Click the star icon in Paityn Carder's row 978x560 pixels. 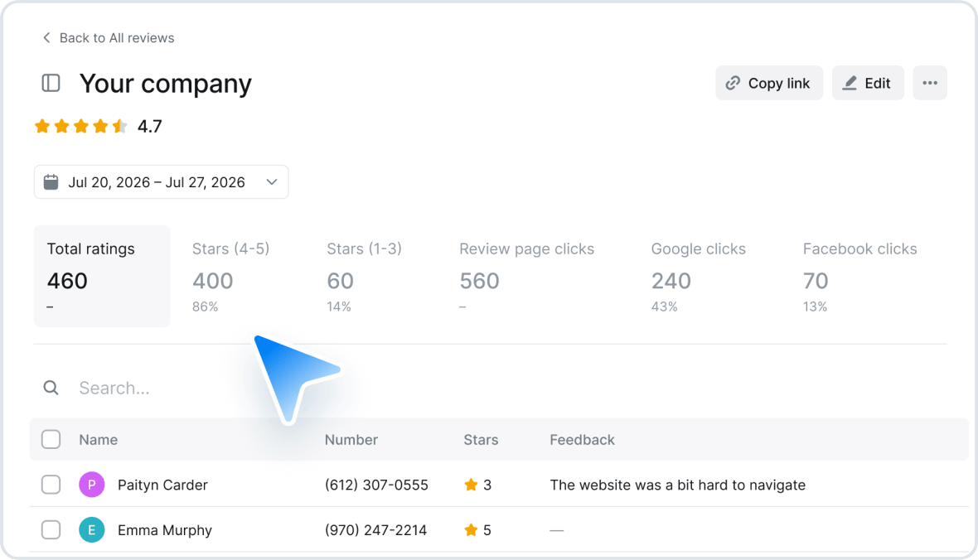(x=471, y=485)
